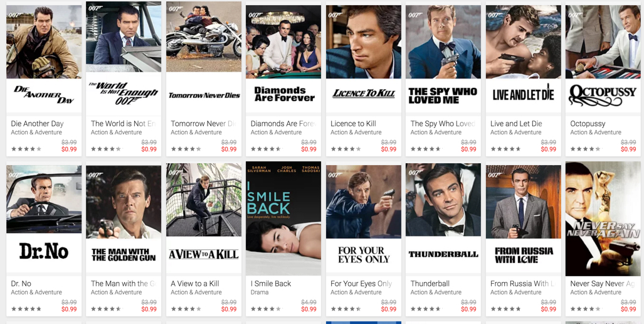Open the I Smile Back poster
The height and width of the screenshot is (324, 644).
click(x=283, y=219)
